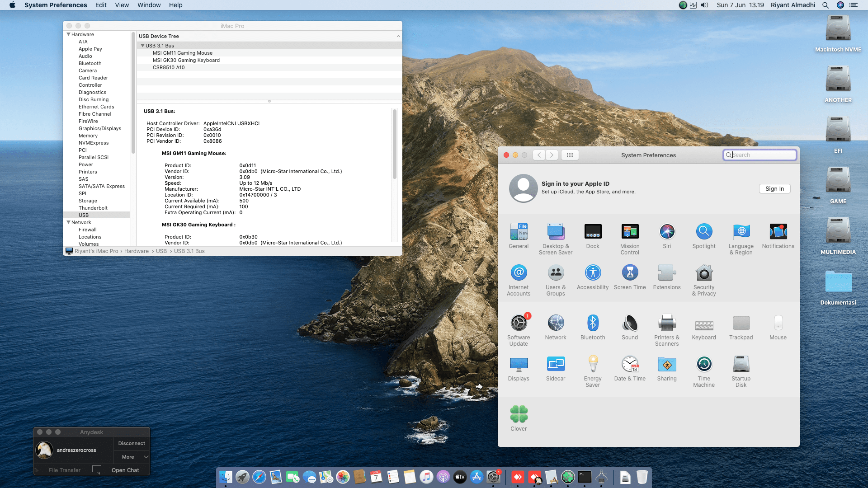868x488 pixels.
Task: Click File Transfer in Anydesk
Action: coord(65,470)
